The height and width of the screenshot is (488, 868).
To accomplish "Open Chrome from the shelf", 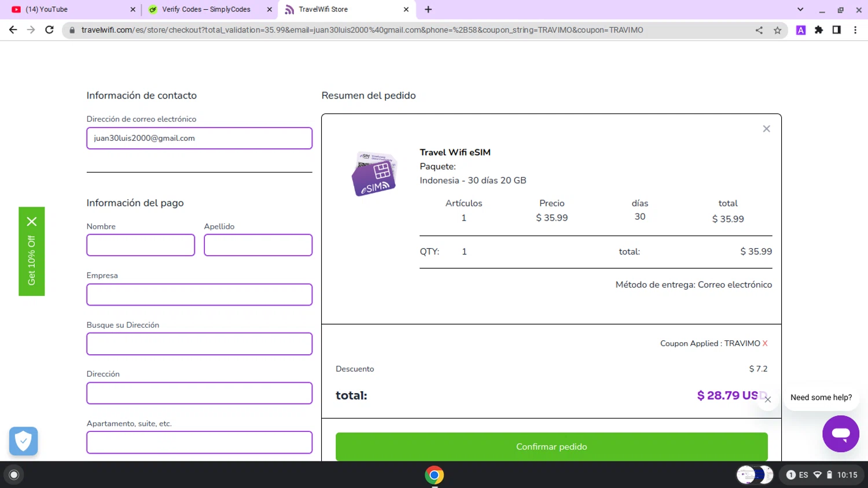I will click(435, 475).
